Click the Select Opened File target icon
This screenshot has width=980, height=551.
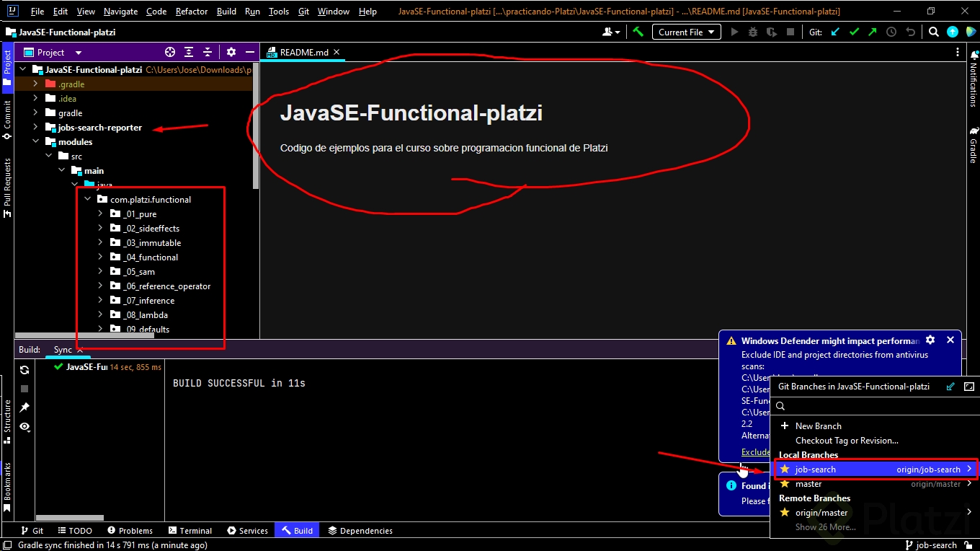click(x=170, y=52)
